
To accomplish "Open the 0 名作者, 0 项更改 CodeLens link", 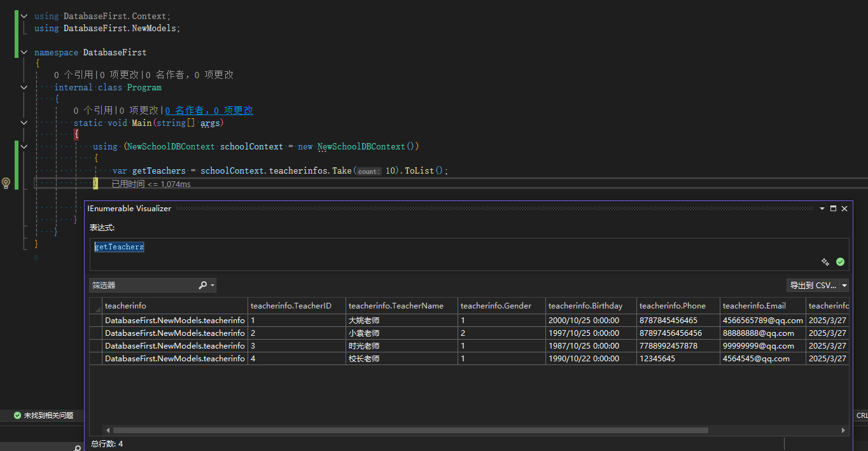I will (209, 111).
